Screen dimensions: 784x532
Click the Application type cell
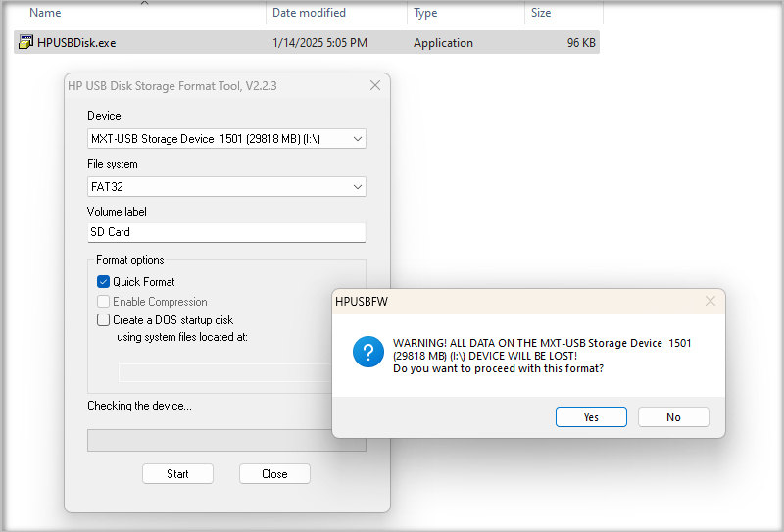pos(443,43)
